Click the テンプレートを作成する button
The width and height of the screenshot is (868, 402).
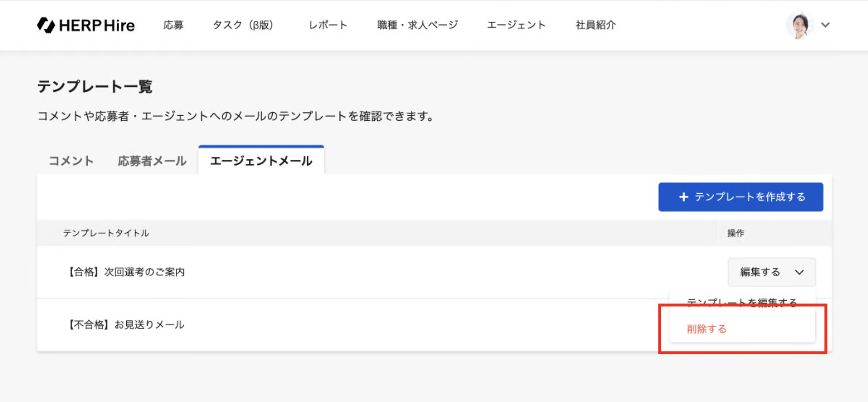tap(740, 197)
